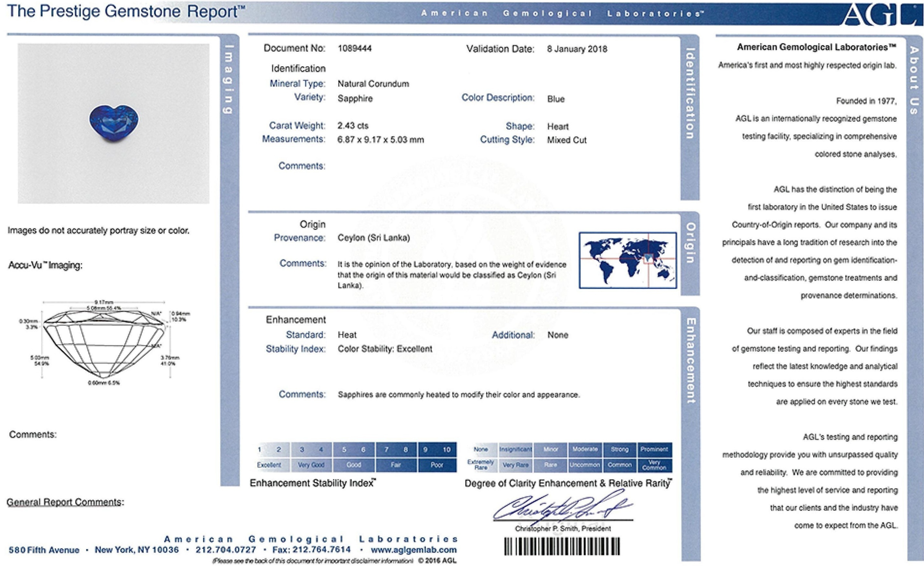Viewport: 924px width, 566px height.
Task: Click the barcode below the signature
Action: point(562,547)
